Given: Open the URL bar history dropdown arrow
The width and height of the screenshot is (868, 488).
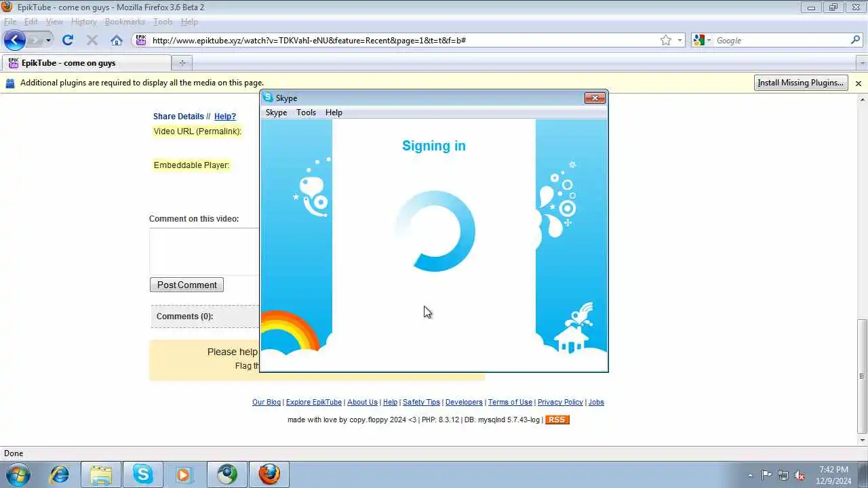Looking at the screenshot, I should (x=679, y=40).
